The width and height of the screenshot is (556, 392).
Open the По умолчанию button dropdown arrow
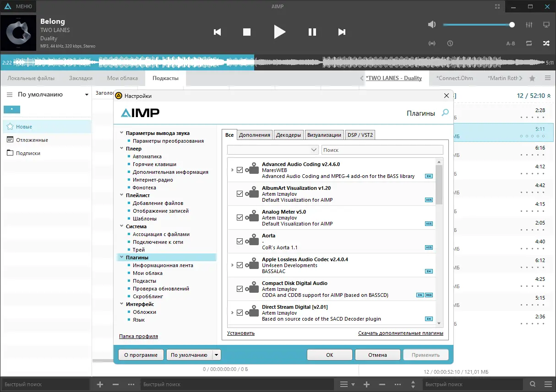click(x=217, y=355)
